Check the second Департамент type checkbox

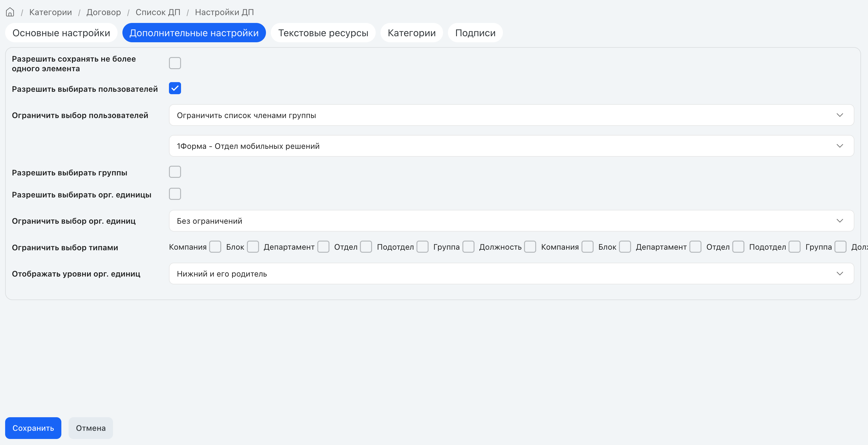[x=695, y=247]
